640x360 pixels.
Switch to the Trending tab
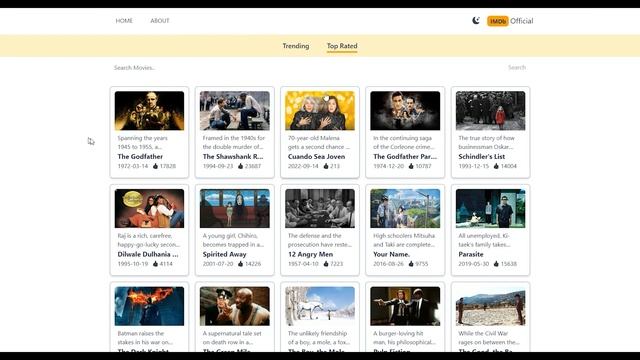tap(296, 46)
